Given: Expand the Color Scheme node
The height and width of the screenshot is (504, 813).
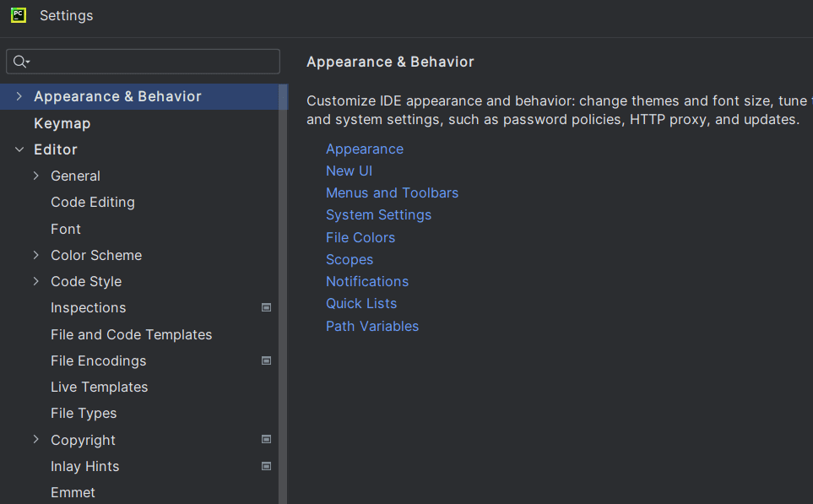Looking at the screenshot, I should [x=36, y=255].
